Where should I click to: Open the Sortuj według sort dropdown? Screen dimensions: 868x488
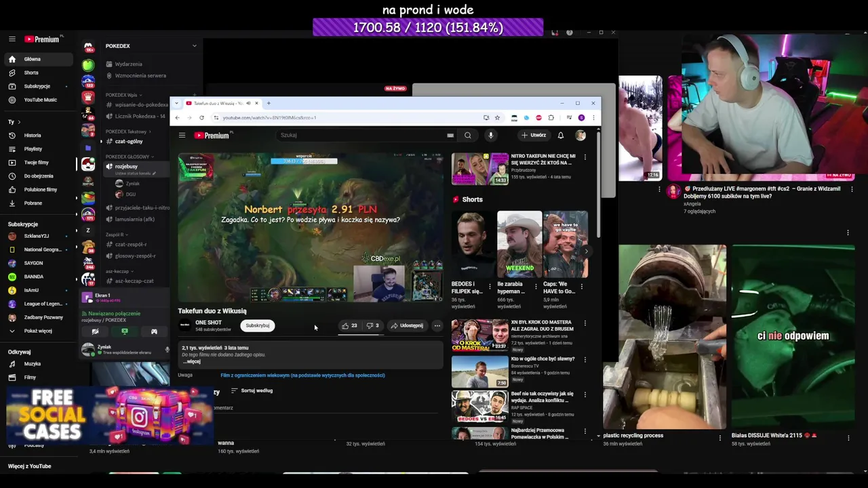pyautogui.click(x=252, y=391)
